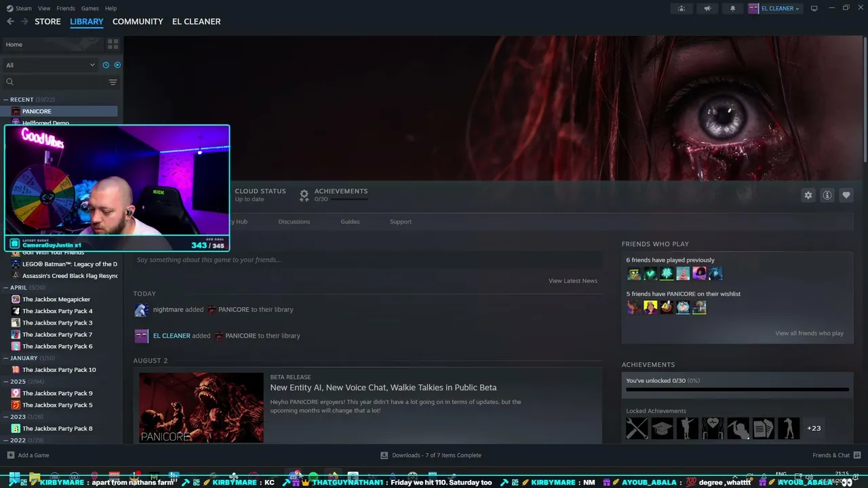Open the All library filter dropdown

(x=50, y=65)
